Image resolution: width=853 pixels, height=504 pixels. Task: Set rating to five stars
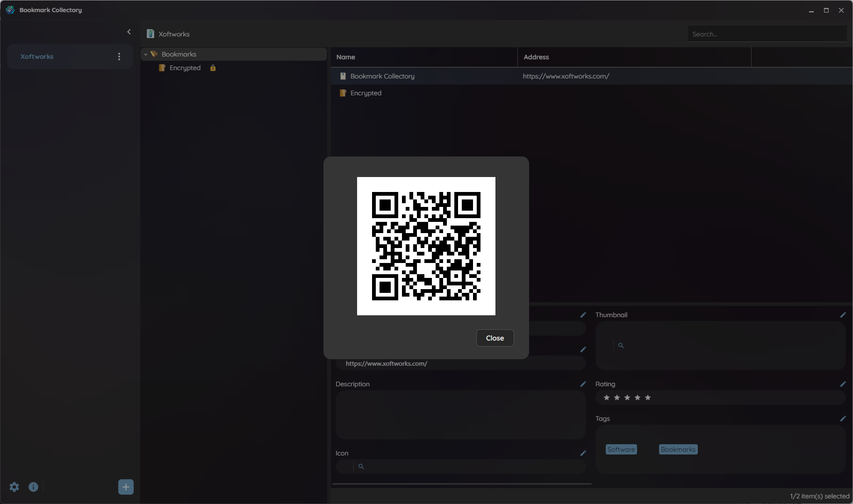tap(648, 398)
